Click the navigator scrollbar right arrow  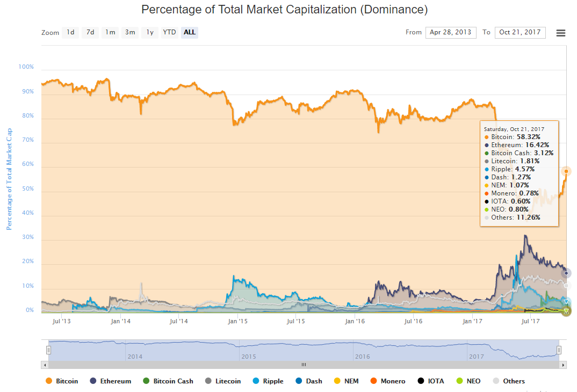pos(563,365)
